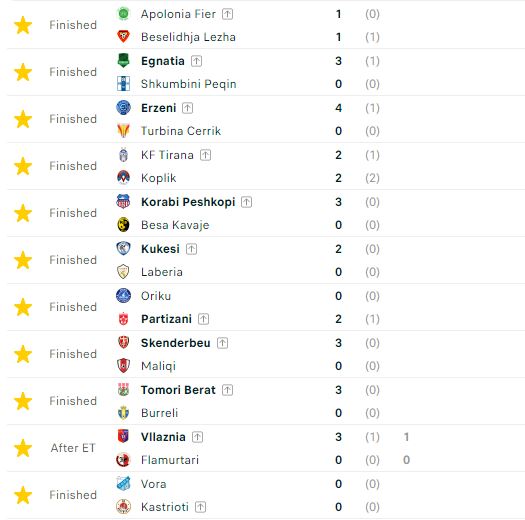Open Turbina Cerrik team link
Screen dimensions: 525x520
click(181, 131)
